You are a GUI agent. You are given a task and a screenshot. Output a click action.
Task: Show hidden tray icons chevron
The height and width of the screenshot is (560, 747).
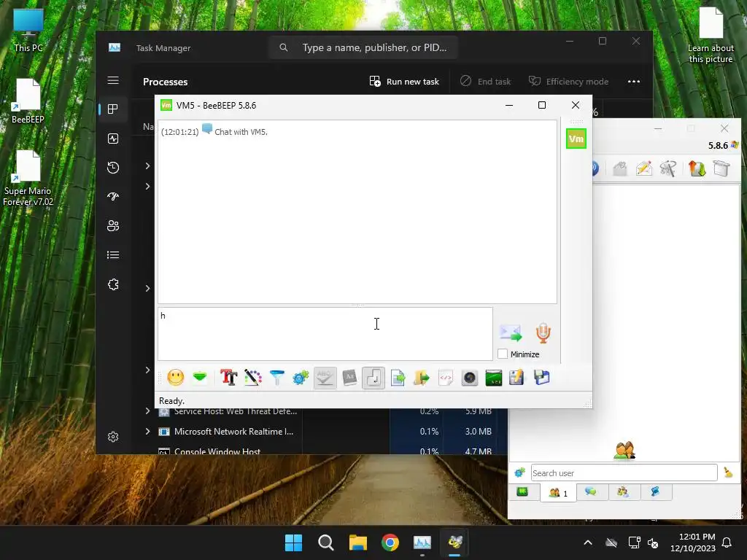click(588, 542)
